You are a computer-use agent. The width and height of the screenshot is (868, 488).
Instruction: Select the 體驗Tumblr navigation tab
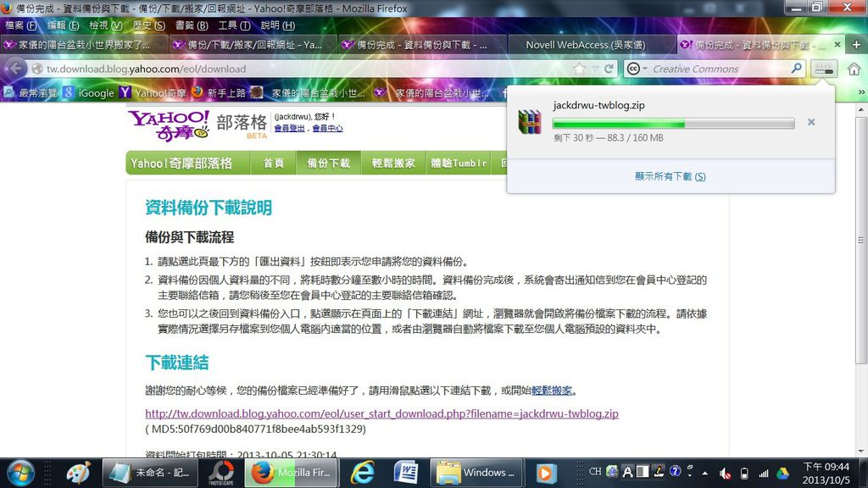459,164
